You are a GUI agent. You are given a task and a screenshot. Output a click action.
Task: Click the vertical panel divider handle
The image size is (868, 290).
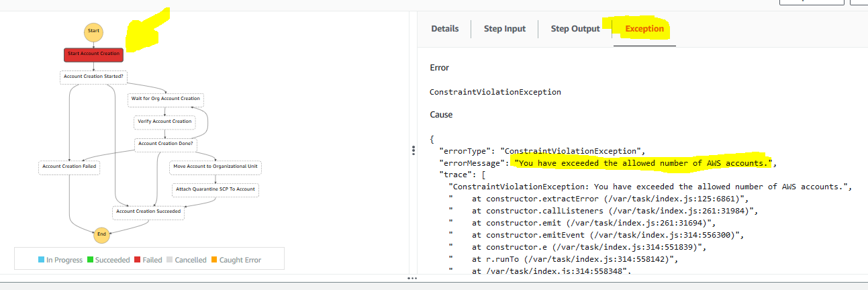pos(412,152)
